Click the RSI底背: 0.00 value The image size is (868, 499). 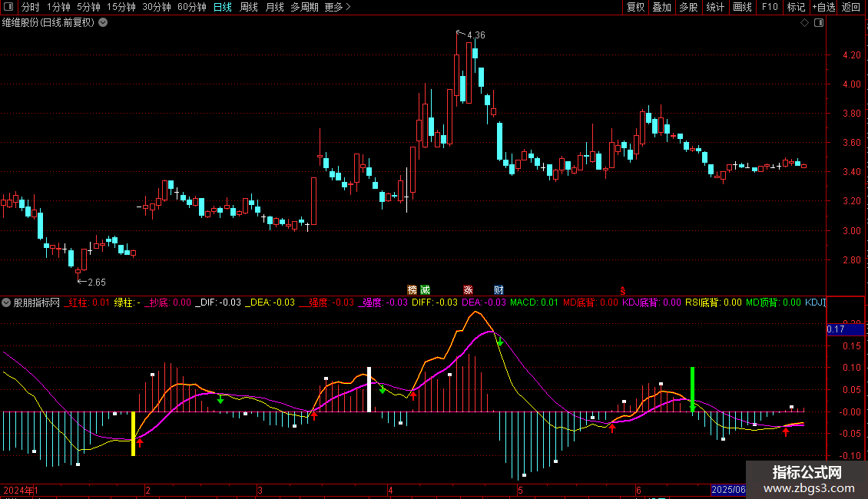[713, 302]
